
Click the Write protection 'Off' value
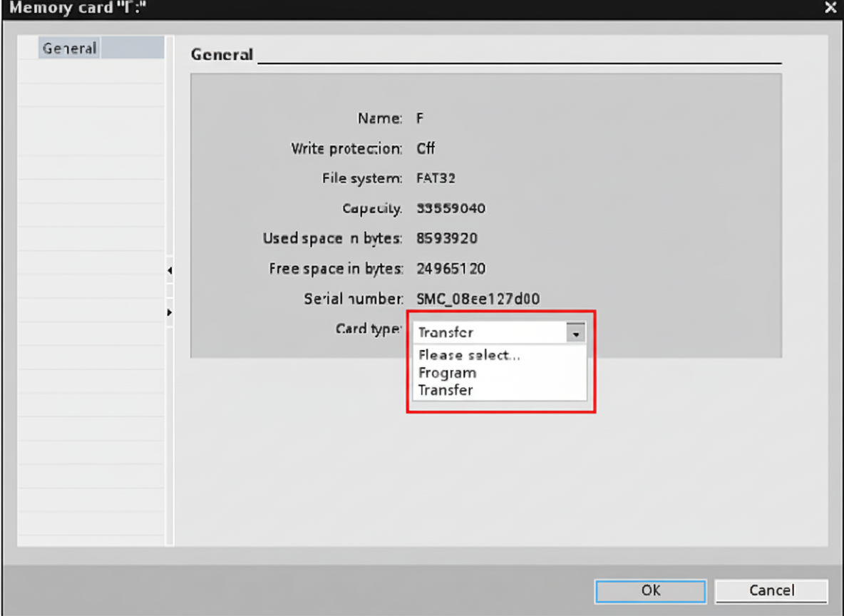[426, 149]
